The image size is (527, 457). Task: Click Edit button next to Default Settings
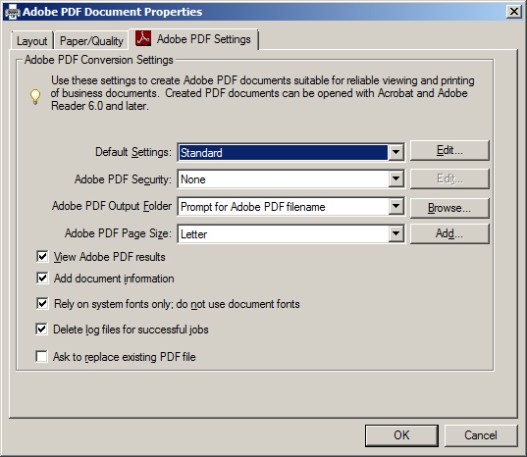[x=449, y=151]
